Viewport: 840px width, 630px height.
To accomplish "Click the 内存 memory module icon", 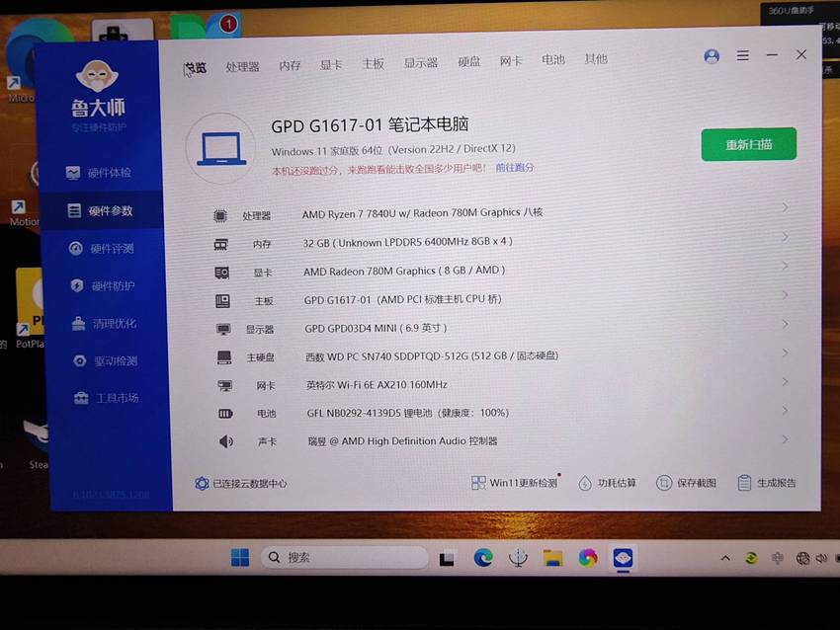I will [220, 245].
